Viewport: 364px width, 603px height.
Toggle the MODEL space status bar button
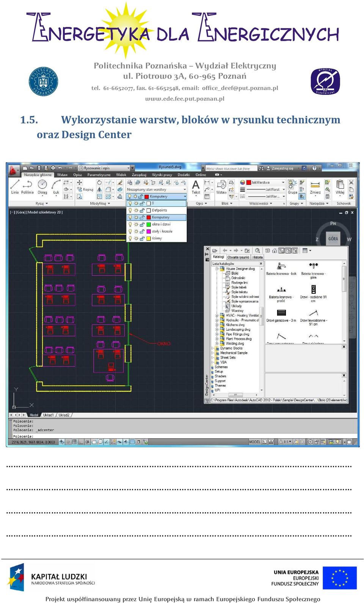[255, 442]
